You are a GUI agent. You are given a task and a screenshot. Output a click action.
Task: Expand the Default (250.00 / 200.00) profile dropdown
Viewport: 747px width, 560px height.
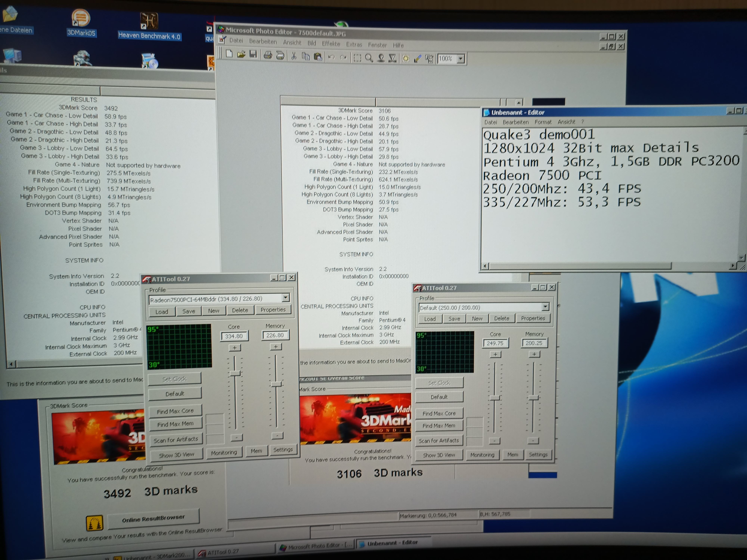click(545, 307)
